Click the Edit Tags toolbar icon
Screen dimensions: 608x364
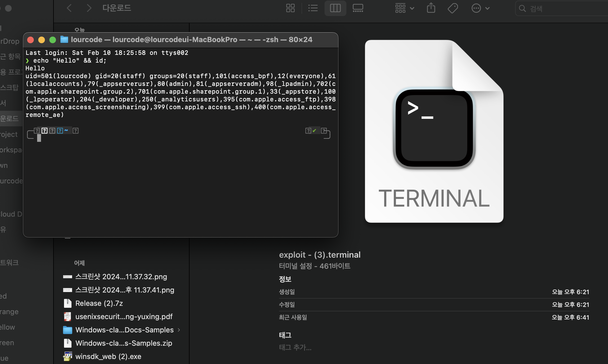[x=453, y=8]
